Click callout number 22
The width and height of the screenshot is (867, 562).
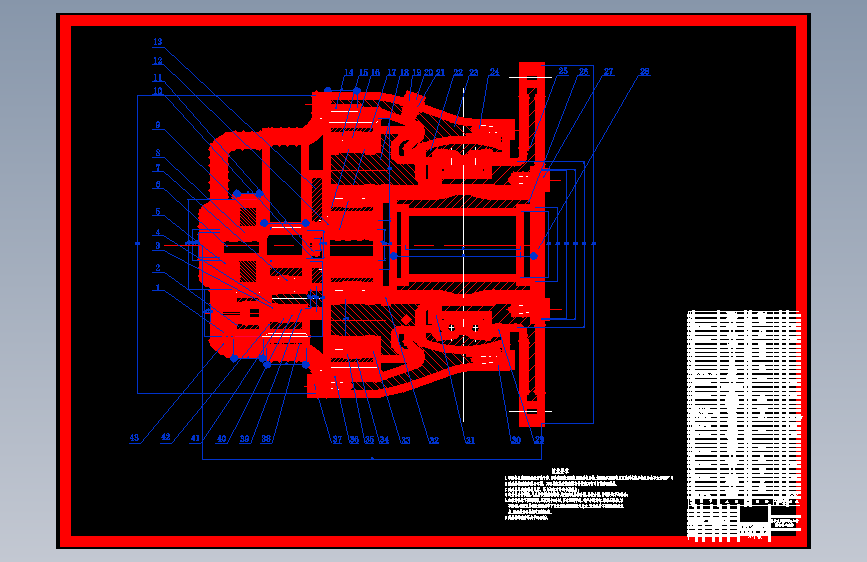[x=458, y=72]
